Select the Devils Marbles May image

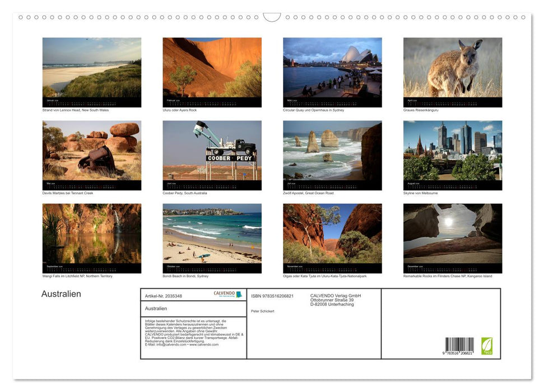92,155
